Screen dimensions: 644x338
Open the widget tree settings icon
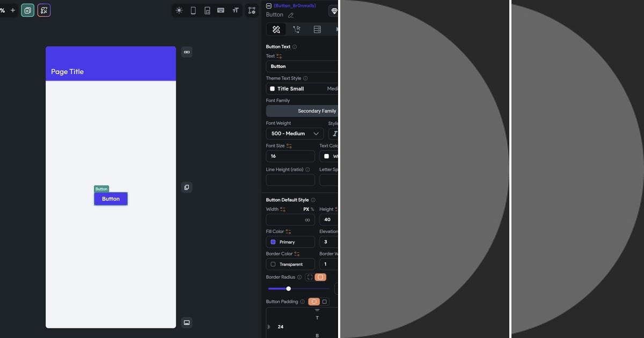tap(252, 10)
